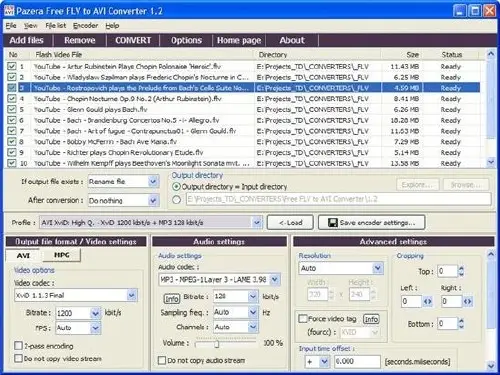Open the After conversion dropdown
The width and height of the screenshot is (500, 375).
point(153,201)
